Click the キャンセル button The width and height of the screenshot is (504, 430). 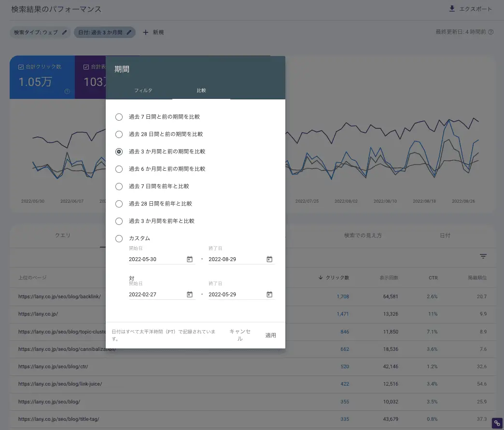coord(240,335)
